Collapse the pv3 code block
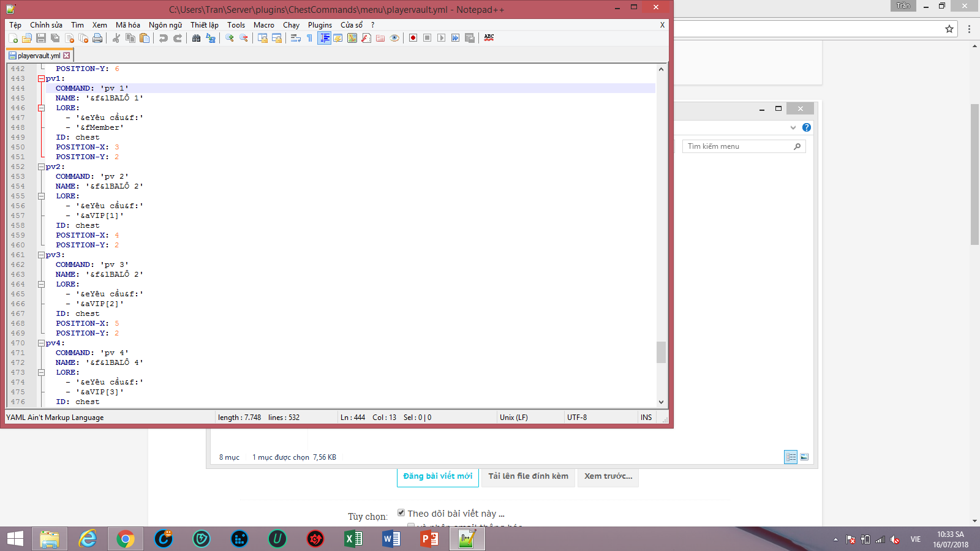980x551 pixels. (41, 255)
